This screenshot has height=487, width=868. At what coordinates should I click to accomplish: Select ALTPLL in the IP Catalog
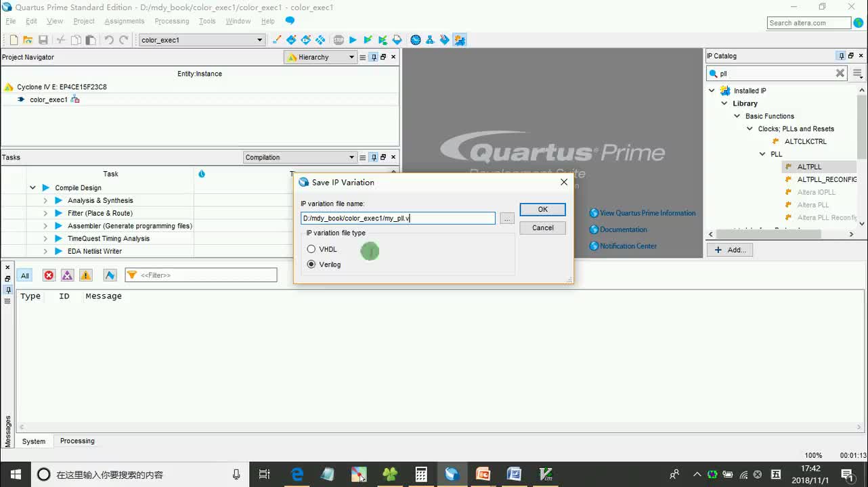pyautogui.click(x=809, y=167)
